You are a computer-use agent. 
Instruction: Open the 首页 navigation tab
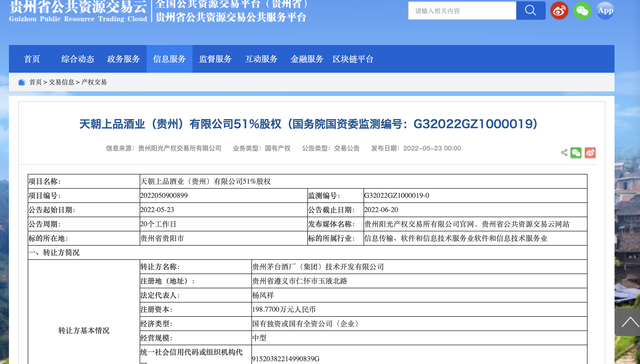pos(32,59)
